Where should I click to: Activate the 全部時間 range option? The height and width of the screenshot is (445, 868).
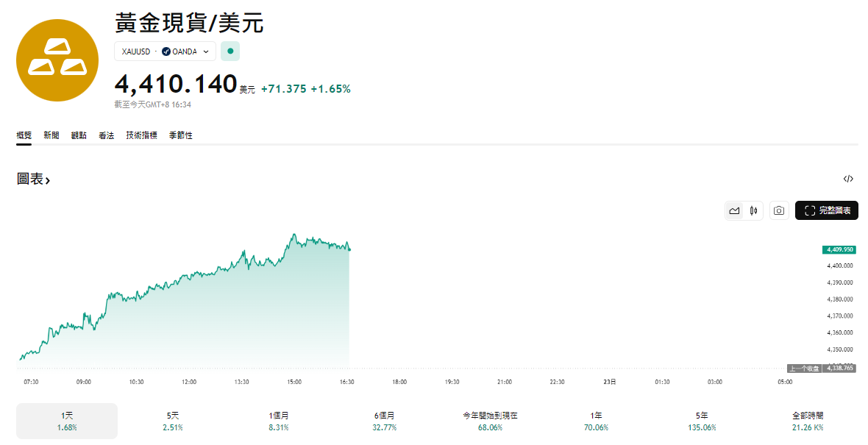pyautogui.click(x=807, y=419)
